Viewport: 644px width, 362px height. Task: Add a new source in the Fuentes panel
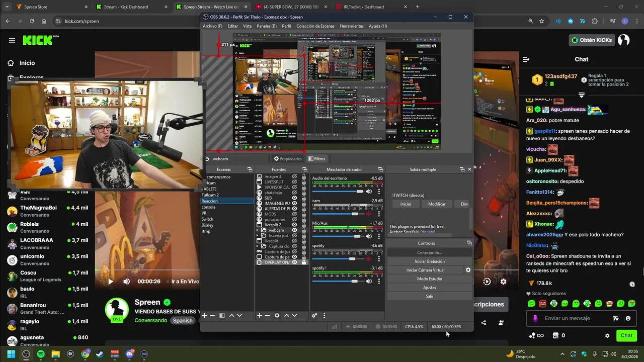tap(260, 315)
